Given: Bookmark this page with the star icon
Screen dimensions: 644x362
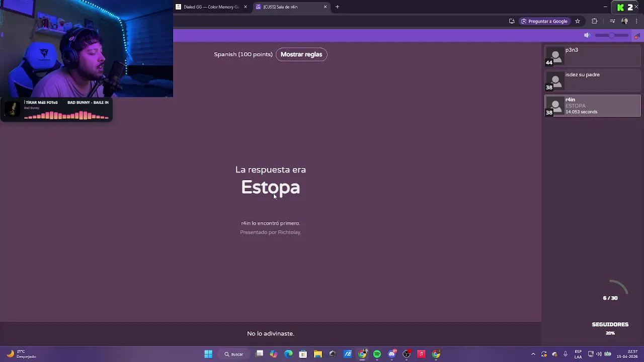Looking at the screenshot, I should click(x=578, y=21).
